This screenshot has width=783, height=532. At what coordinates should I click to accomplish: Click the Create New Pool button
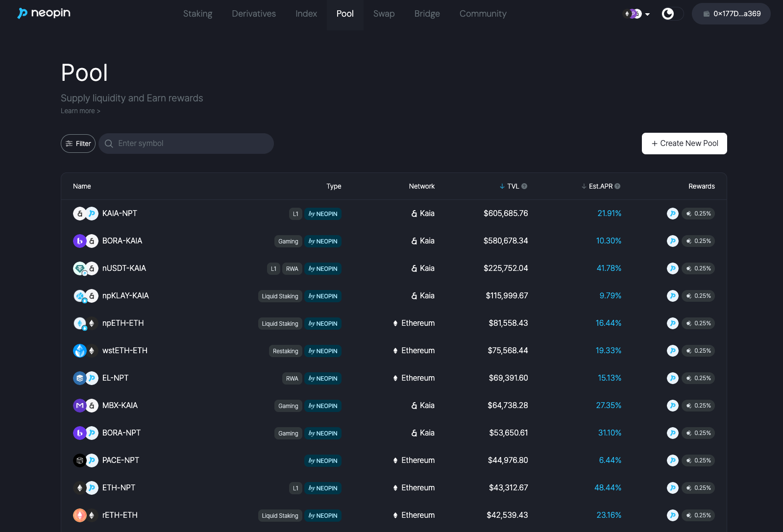click(684, 144)
